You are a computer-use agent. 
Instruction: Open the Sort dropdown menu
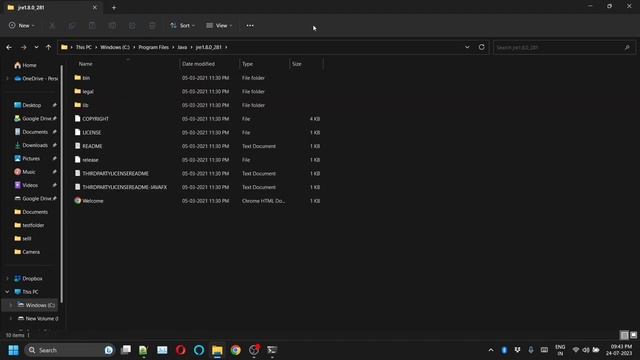click(x=182, y=25)
